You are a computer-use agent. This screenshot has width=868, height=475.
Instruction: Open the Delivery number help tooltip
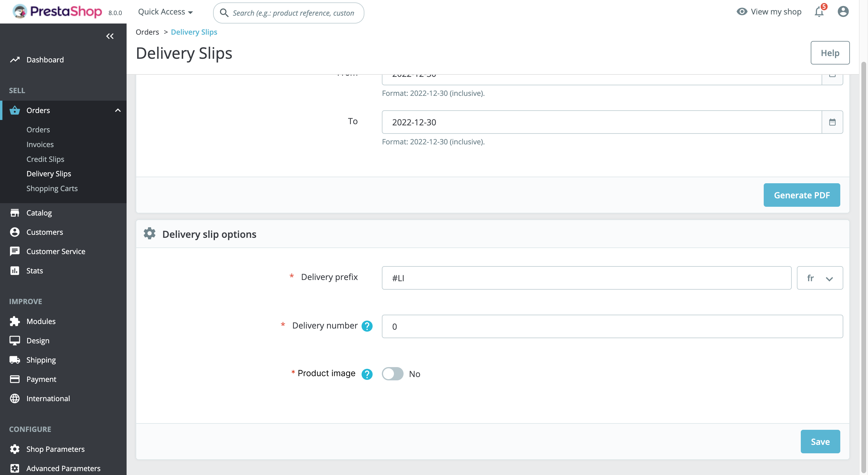pyautogui.click(x=367, y=326)
